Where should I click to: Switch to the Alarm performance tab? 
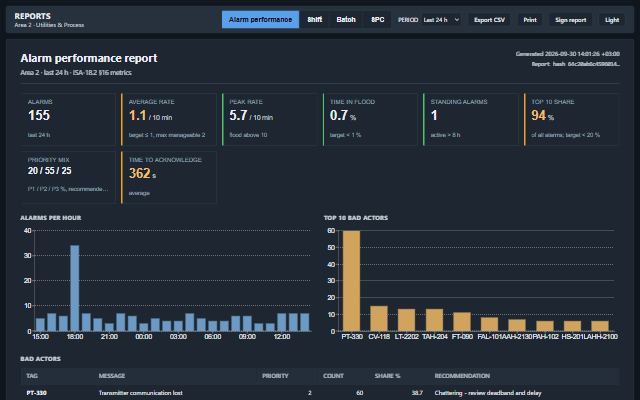point(260,20)
